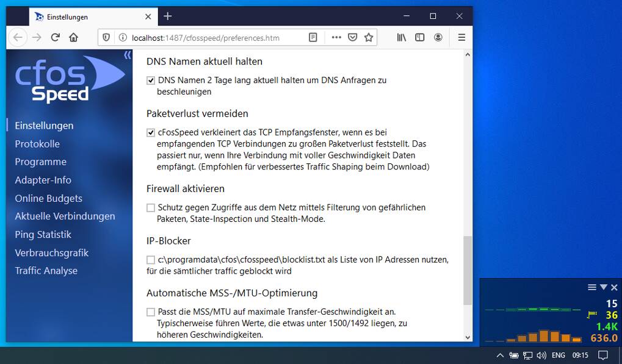622x364 pixels.
Task: Click the forward navigation arrow
Action: coord(37,37)
